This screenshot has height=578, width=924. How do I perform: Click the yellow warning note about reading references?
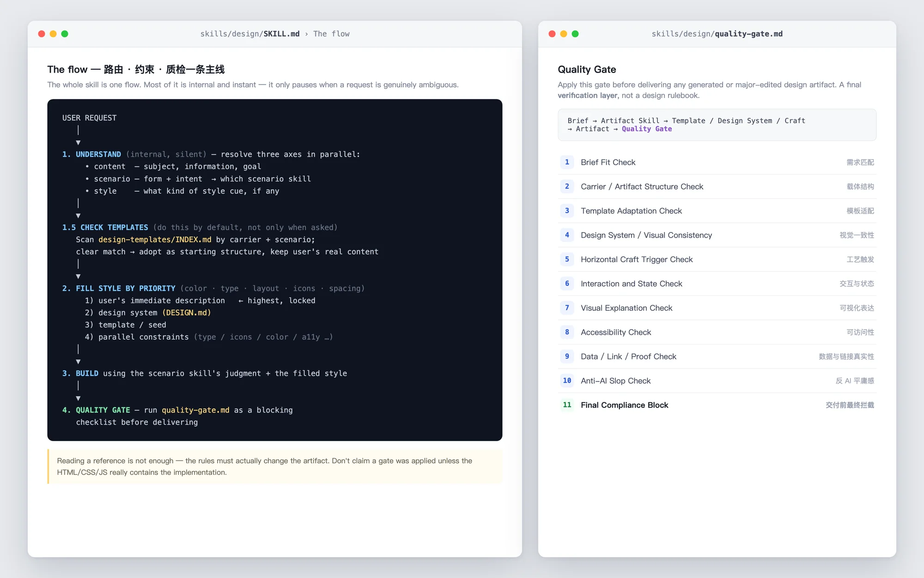pyautogui.click(x=275, y=467)
